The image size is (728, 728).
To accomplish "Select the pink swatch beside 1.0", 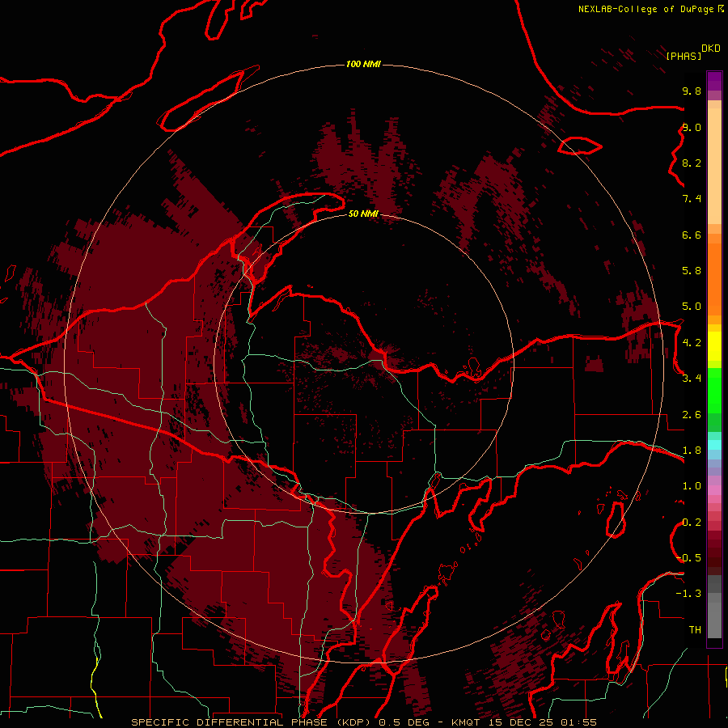I will point(714,490).
